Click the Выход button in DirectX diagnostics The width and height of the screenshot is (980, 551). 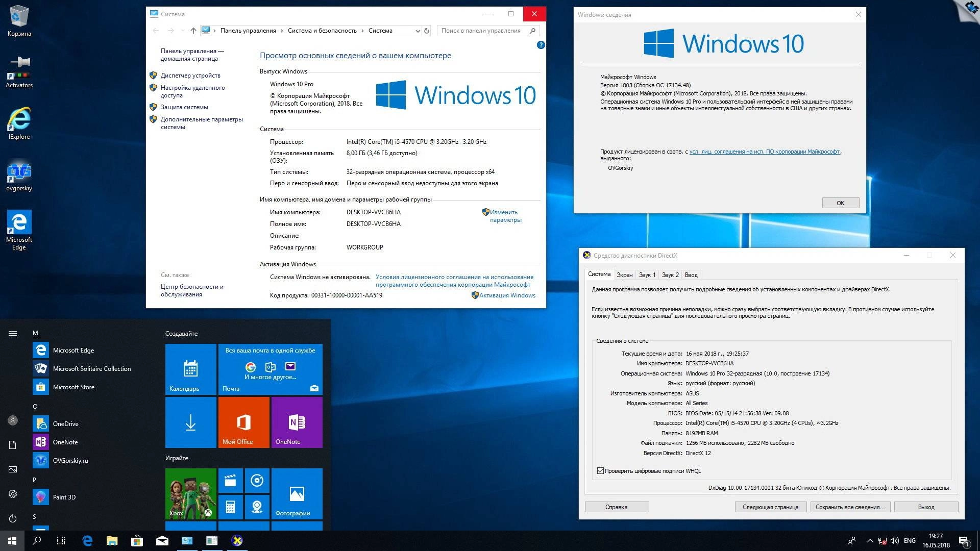(x=926, y=507)
